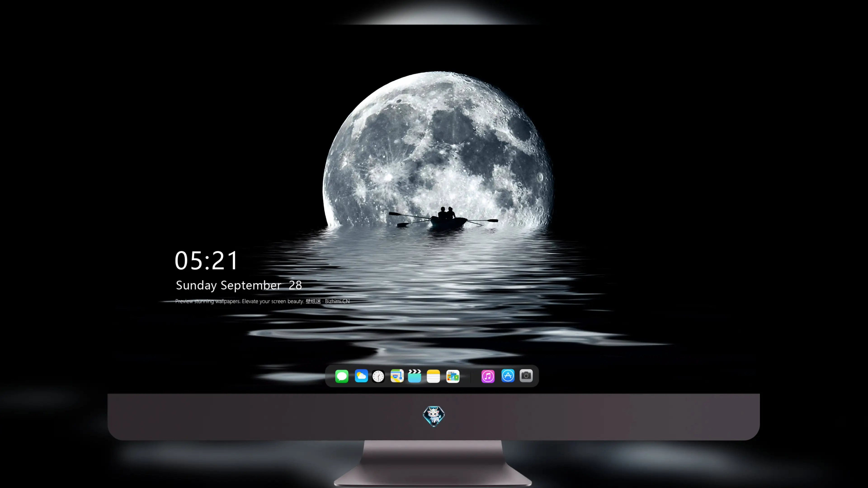Launch the Videos clapperboard app
This screenshot has width=868, height=488.
coord(415,376)
